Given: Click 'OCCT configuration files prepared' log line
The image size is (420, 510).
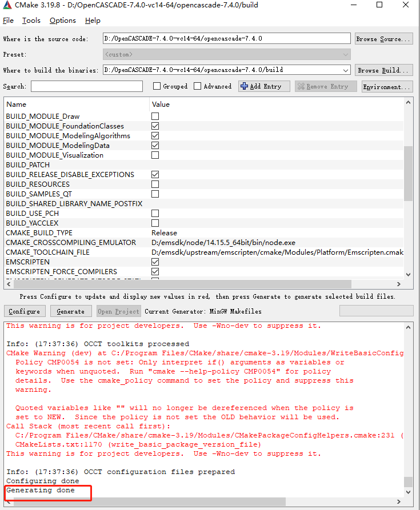Looking at the screenshot, I should (121, 472).
